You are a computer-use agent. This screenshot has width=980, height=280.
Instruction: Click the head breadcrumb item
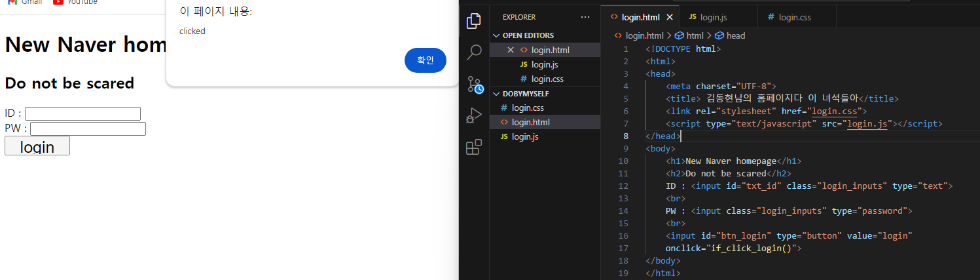pyautogui.click(x=730, y=35)
